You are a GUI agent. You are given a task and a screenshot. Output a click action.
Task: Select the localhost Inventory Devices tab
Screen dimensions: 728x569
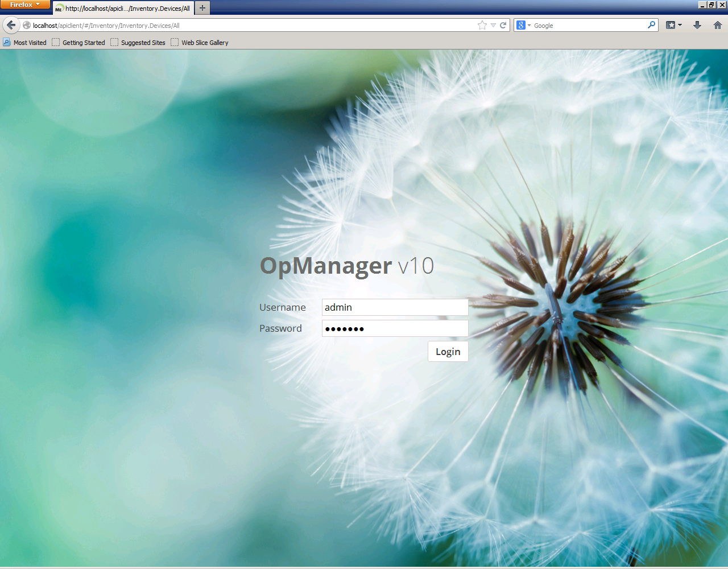tap(123, 8)
